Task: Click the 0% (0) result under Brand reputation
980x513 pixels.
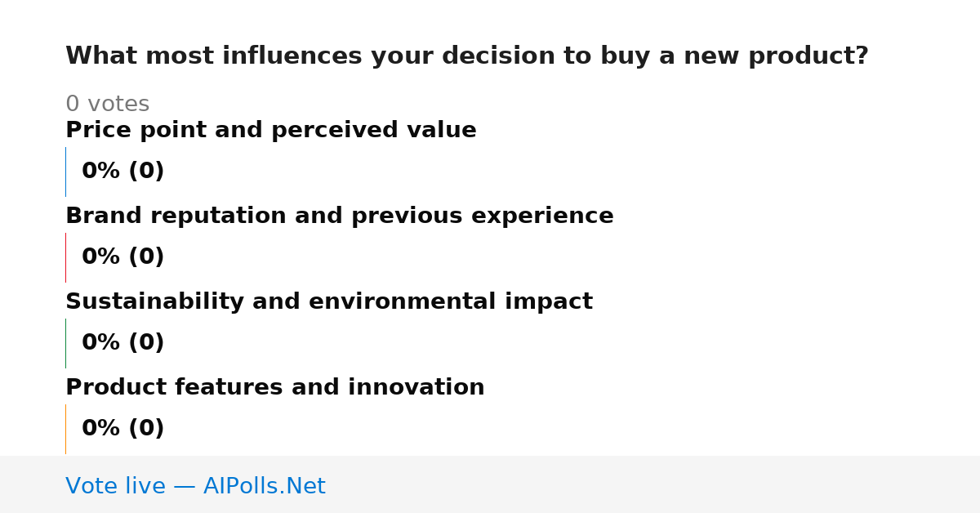Action: pos(122,257)
